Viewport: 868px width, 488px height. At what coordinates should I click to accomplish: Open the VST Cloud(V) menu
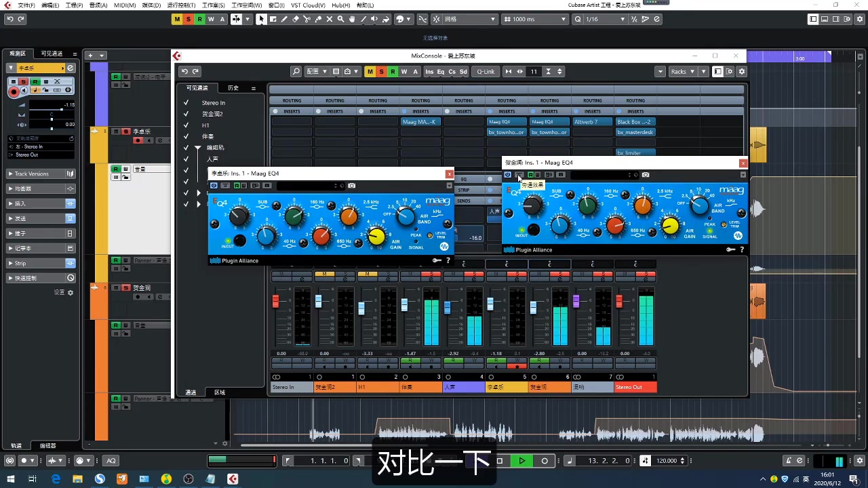[309, 5]
